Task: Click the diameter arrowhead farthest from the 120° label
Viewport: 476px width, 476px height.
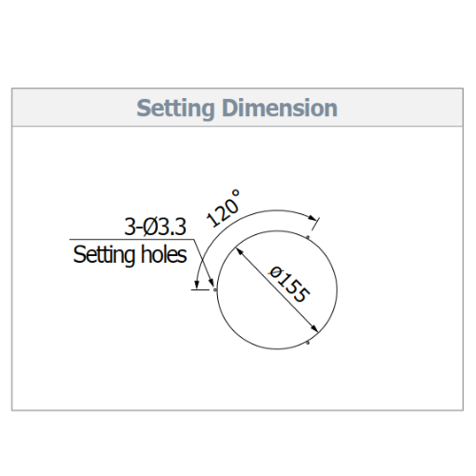Action: pyautogui.click(x=314, y=328)
